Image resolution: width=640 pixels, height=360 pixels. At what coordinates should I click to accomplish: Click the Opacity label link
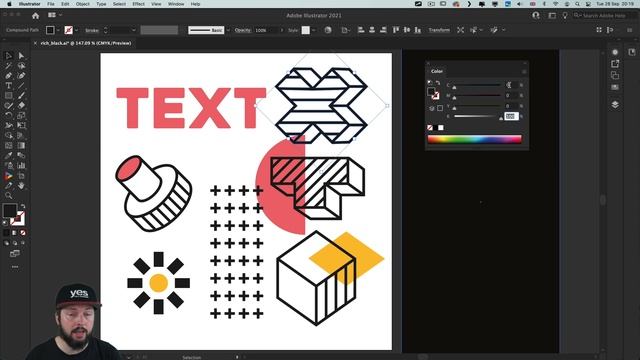point(242,30)
